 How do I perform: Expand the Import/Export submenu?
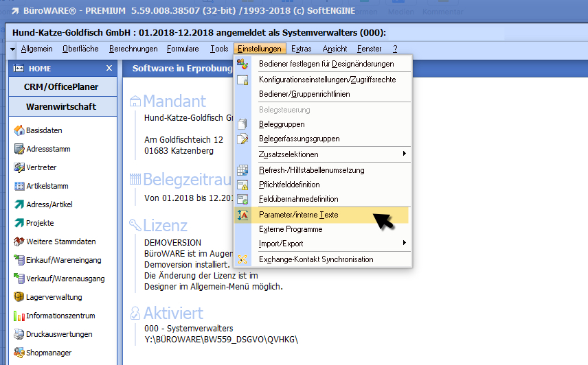pyautogui.click(x=404, y=243)
